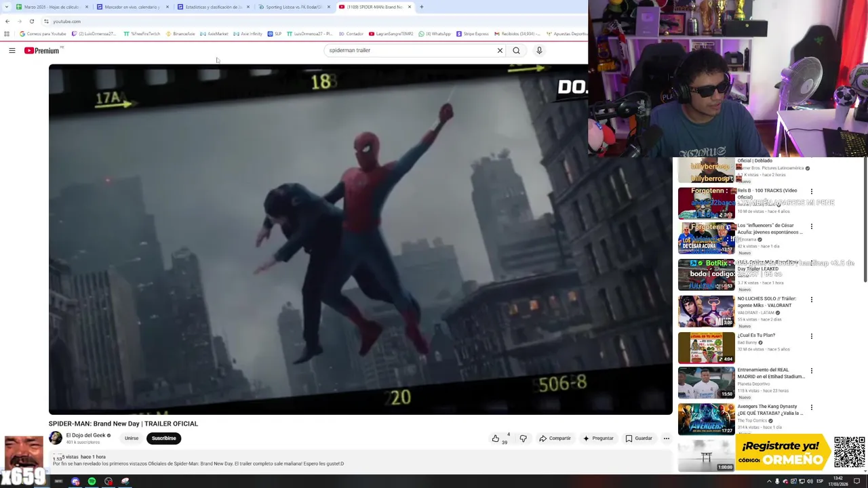
Task: Open the Preguntar AI ask button
Action: (x=597, y=439)
